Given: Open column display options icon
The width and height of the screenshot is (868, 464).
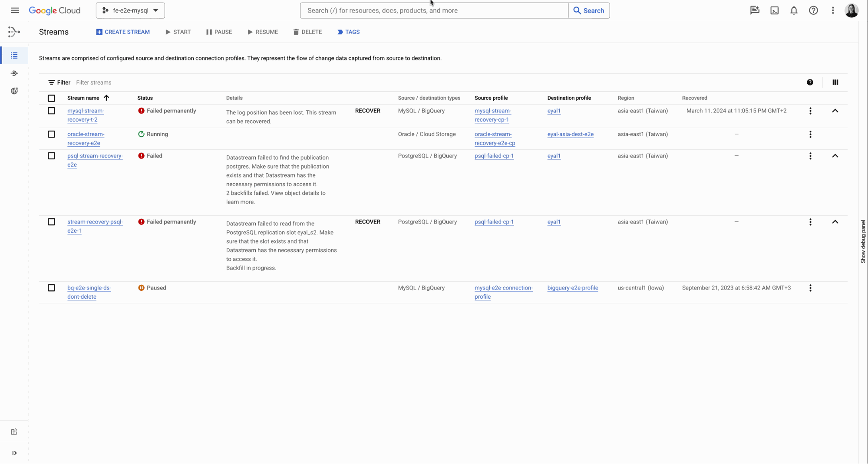Looking at the screenshot, I should coord(835,82).
